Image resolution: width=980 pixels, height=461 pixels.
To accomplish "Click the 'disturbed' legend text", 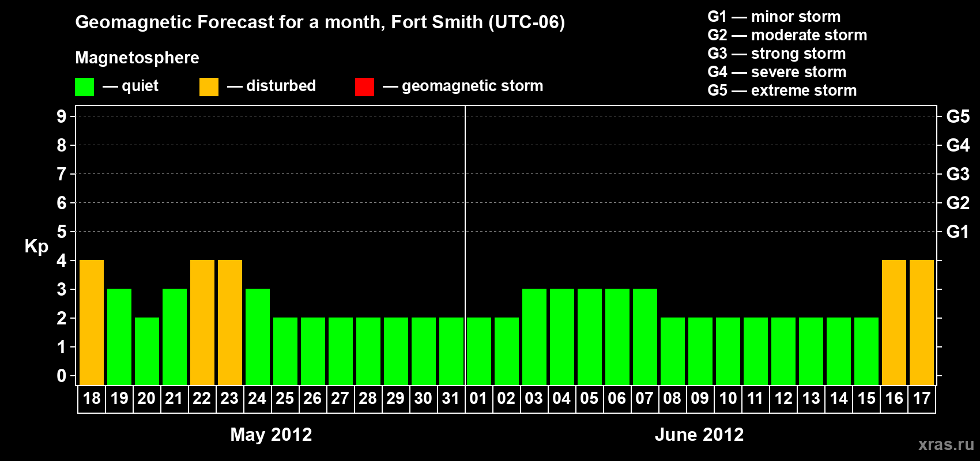I will point(281,86).
